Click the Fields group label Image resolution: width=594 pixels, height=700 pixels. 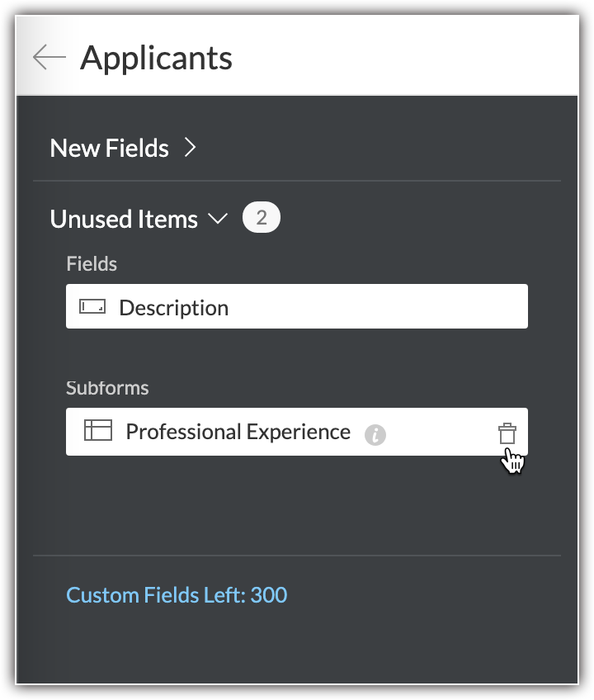tap(92, 264)
